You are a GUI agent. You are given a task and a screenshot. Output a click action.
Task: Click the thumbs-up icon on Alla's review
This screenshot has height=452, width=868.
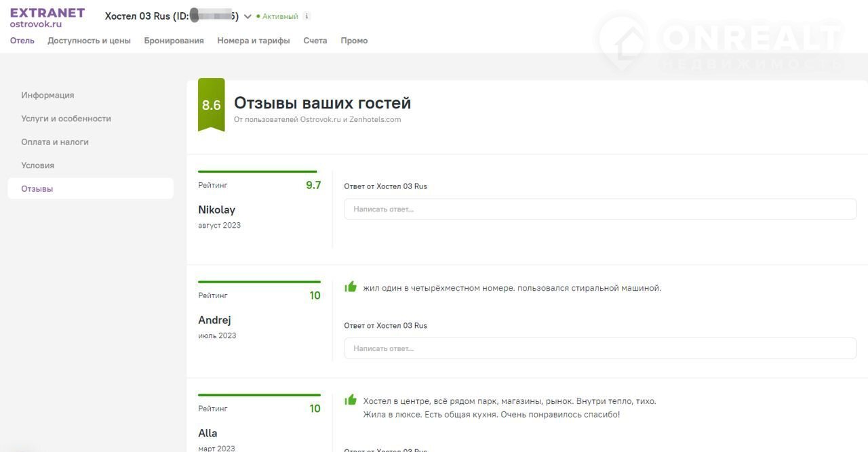(351, 400)
